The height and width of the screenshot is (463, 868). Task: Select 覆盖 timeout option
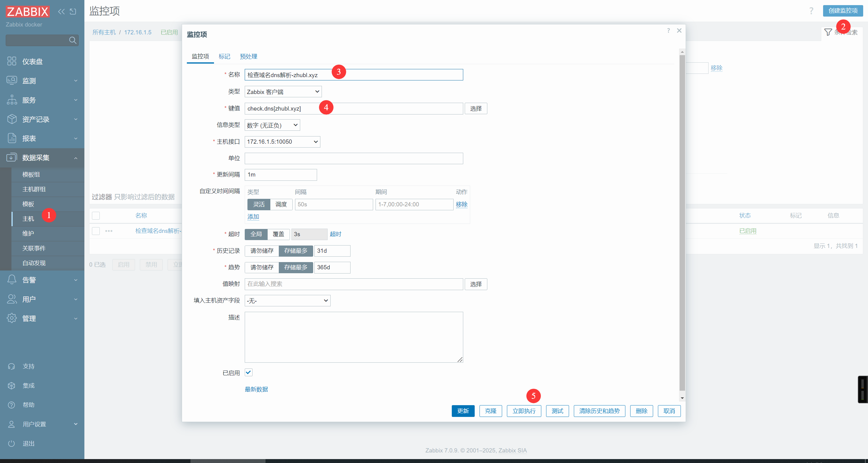coord(278,234)
